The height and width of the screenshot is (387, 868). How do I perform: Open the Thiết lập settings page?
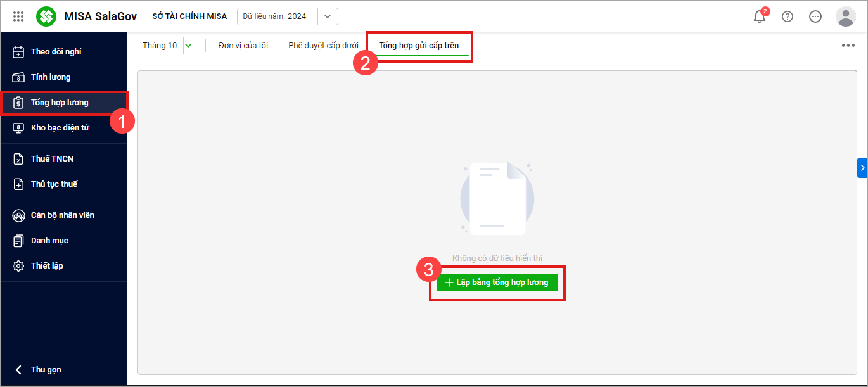tap(47, 266)
